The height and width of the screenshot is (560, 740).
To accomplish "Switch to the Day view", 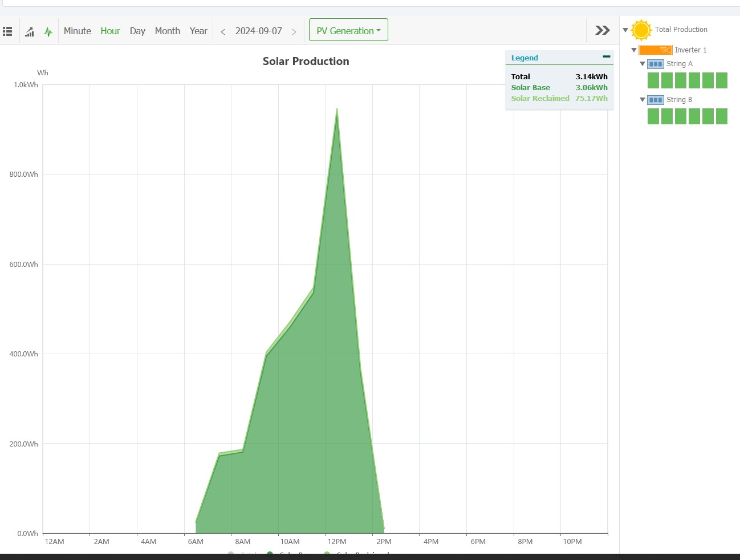I will point(137,31).
